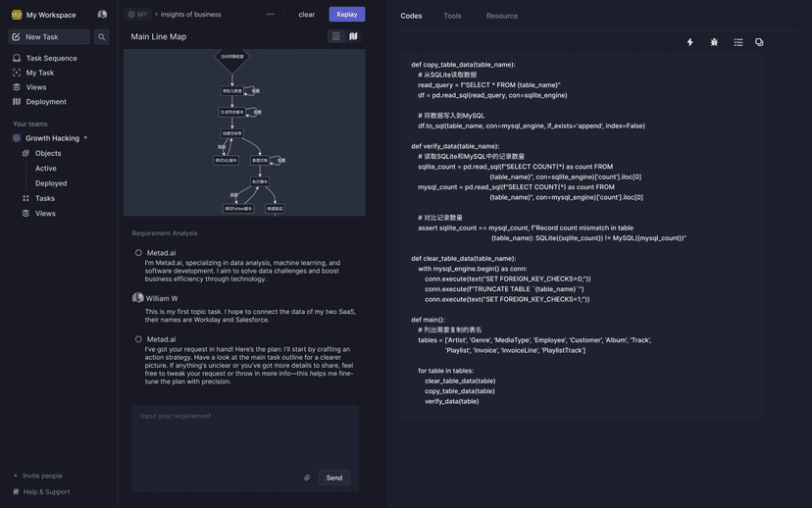Viewport: 812px width, 508px height.
Task: Click William W's avatar
Action: click(x=137, y=298)
